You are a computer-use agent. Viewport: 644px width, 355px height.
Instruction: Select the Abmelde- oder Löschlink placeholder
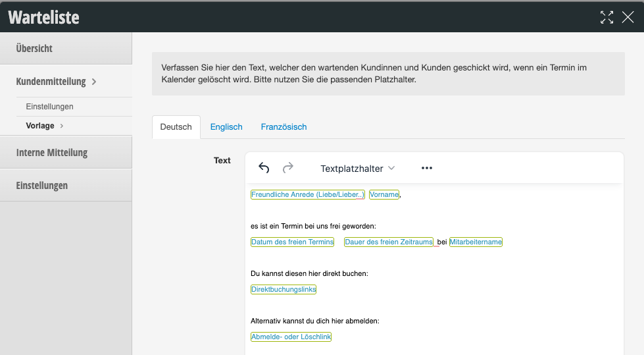(x=291, y=337)
